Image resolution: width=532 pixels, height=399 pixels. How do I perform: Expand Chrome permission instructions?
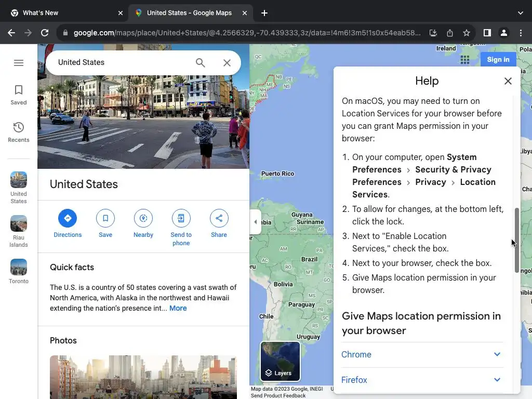tap(422, 354)
